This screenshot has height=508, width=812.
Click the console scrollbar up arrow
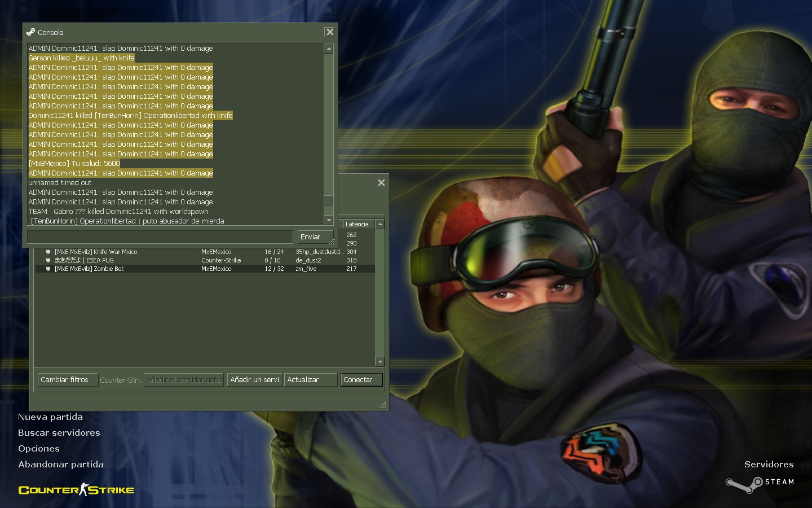pos(329,49)
